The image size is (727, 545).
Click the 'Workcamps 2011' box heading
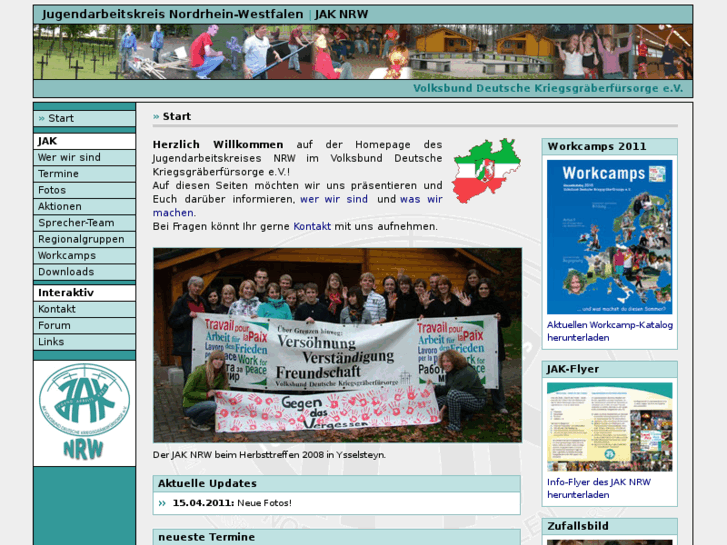pyautogui.click(x=597, y=147)
